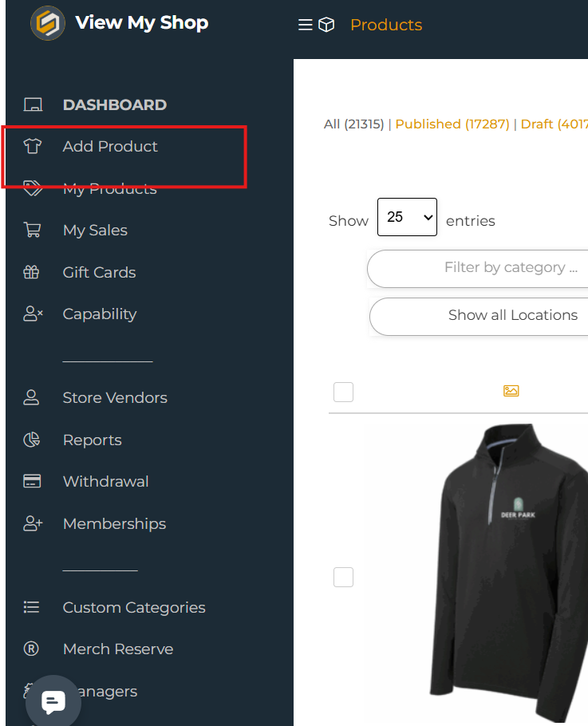Viewport: 588px width, 726px height.
Task: Open the show entries count dropdown
Action: coord(407,217)
